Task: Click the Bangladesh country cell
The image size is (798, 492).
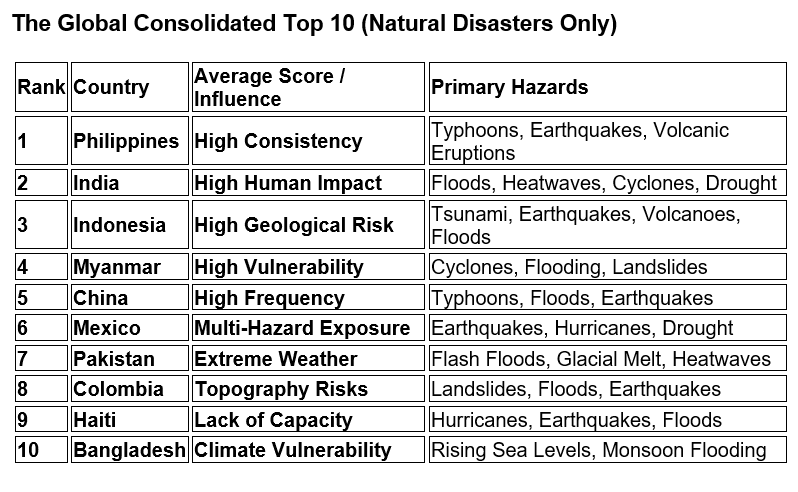Action: tap(129, 450)
